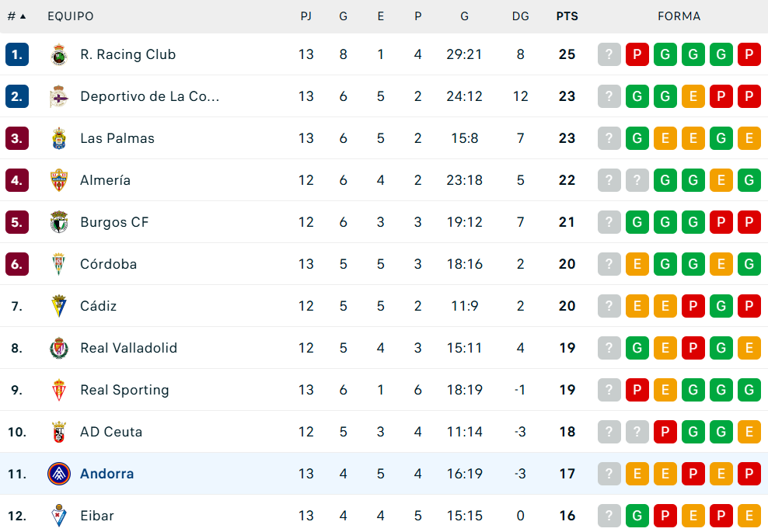Click the EQUIPO column header

pos(71,16)
